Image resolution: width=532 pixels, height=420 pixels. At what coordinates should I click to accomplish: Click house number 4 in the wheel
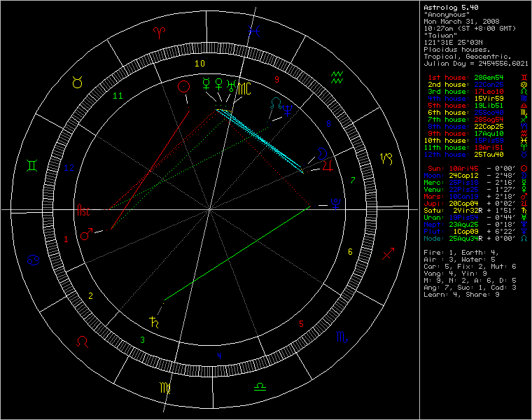pos(219,356)
